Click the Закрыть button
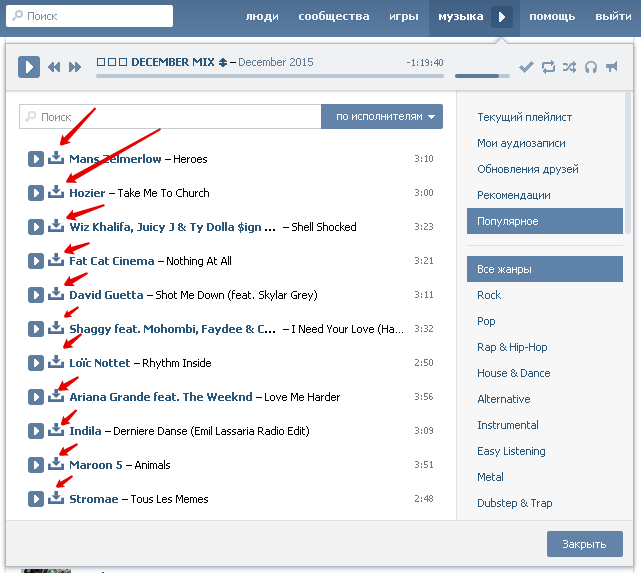641x573 pixels. point(585,544)
